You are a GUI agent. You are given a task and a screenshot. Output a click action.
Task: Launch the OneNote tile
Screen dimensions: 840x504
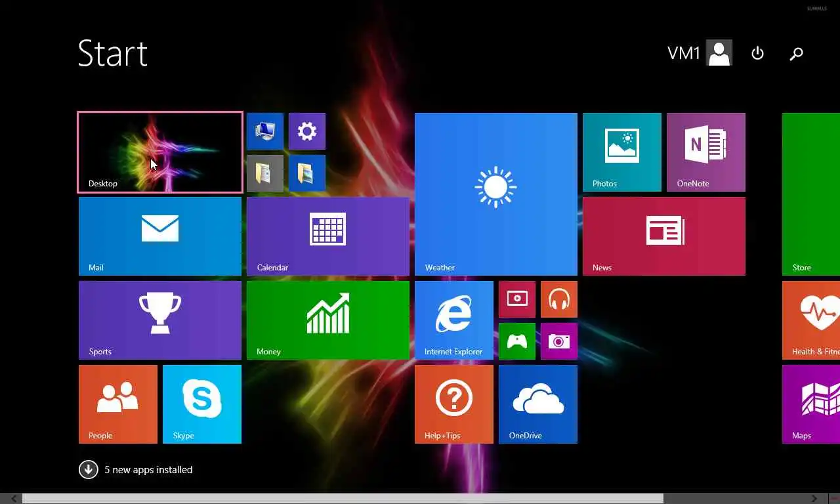click(x=706, y=152)
